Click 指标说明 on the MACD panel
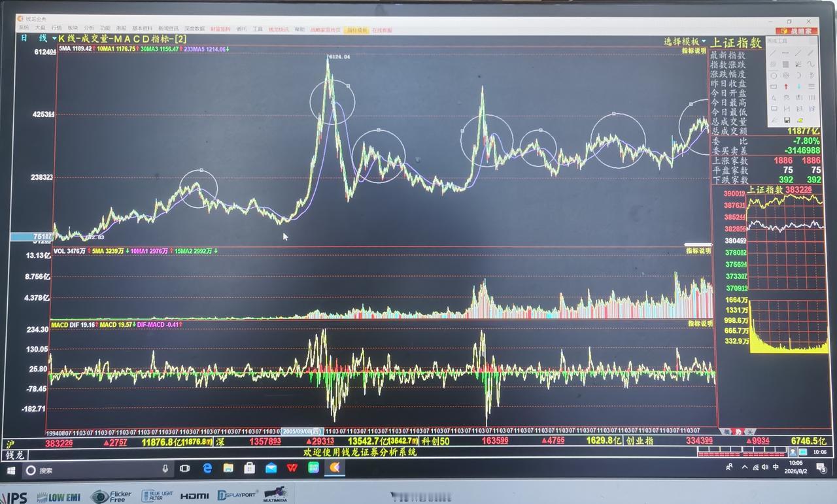 [x=700, y=324]
